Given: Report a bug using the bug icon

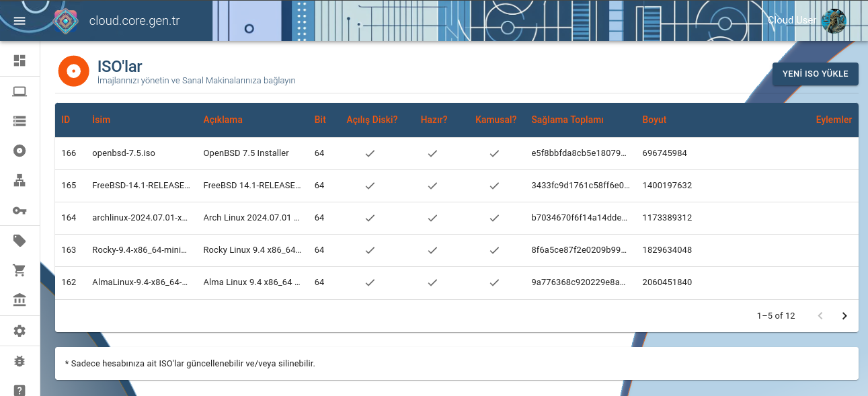Looking at the screenshot, I should 19,360.
